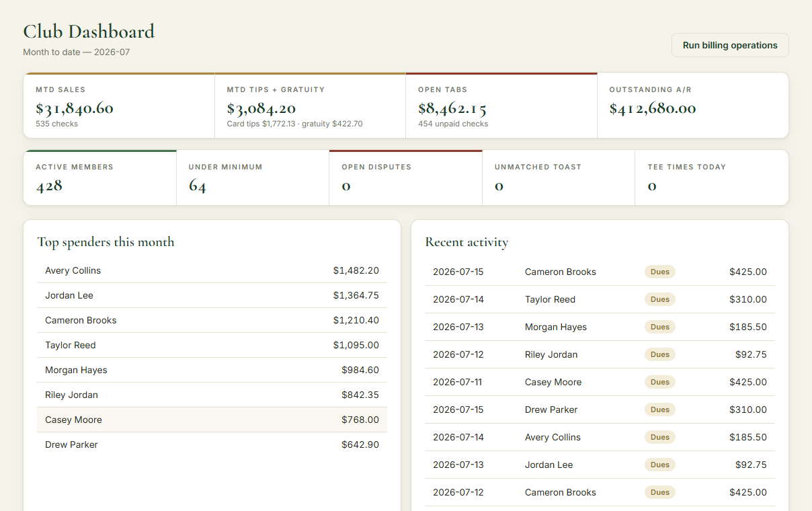Open the Active Members tile
Image resolution: width=812 pixels, height=511 pixels.
(100, 178)
